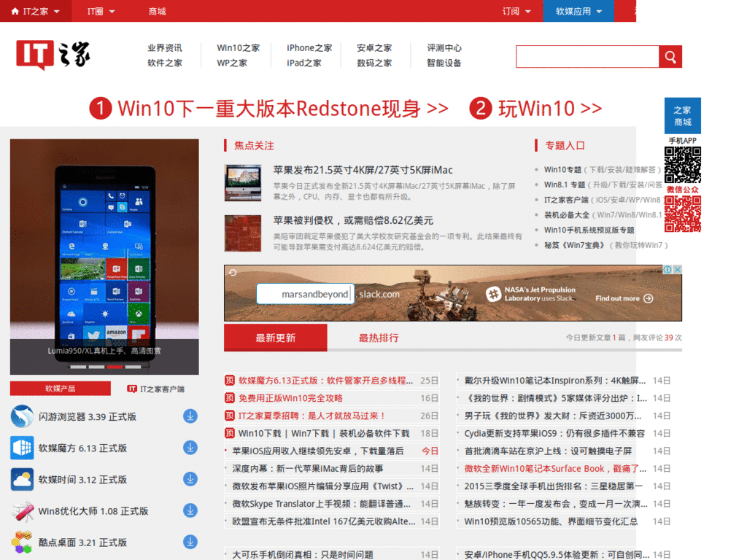747x560 pixels.
Task: Select the 软媒产品 tab
Action: (61, 389)
